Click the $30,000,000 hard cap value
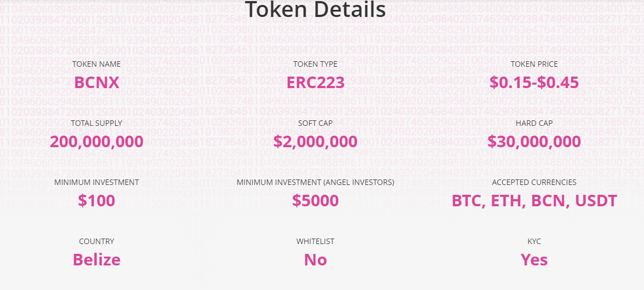 [534, 142]
